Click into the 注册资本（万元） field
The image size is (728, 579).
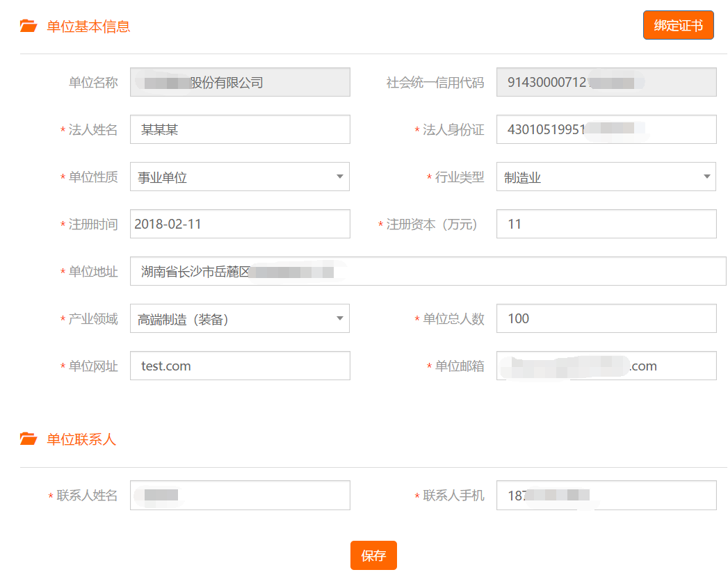click(606, 224)
